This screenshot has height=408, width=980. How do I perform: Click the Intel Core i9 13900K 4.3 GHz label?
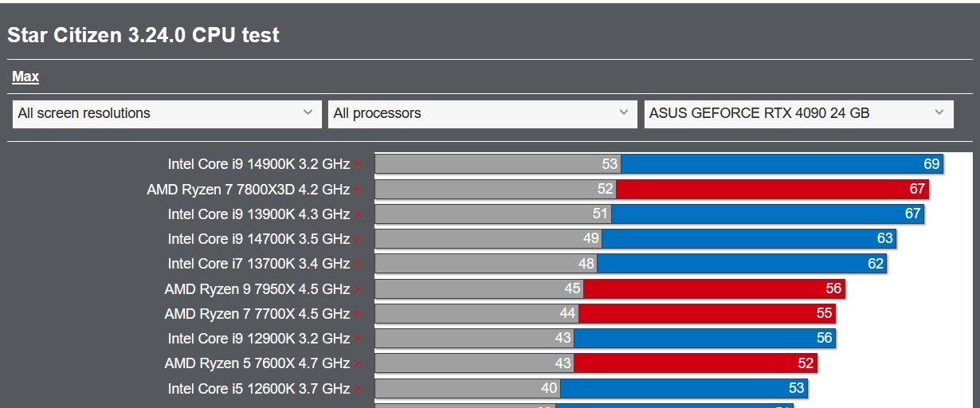259,214
